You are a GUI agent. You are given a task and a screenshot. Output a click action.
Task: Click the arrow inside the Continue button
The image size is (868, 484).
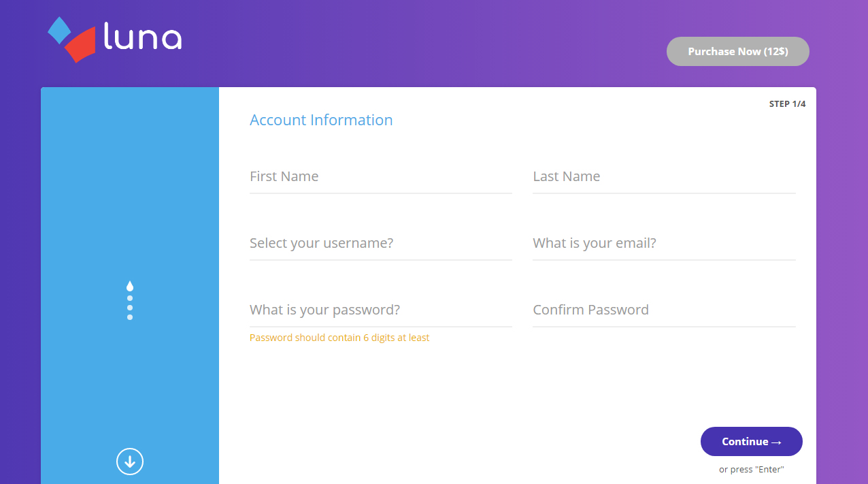776,442
